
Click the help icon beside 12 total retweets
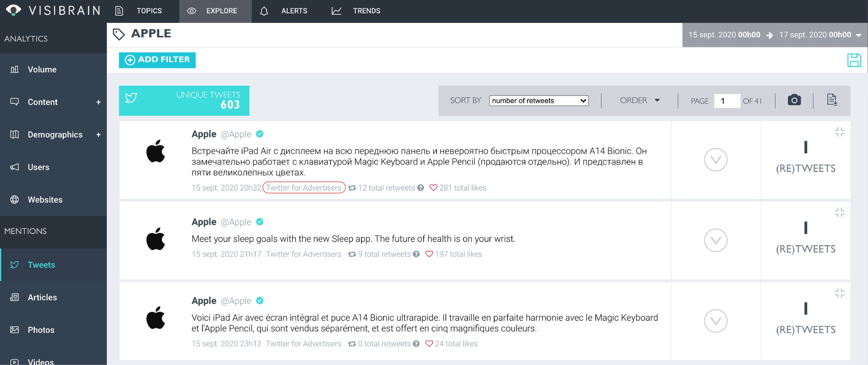coord(420,187)
